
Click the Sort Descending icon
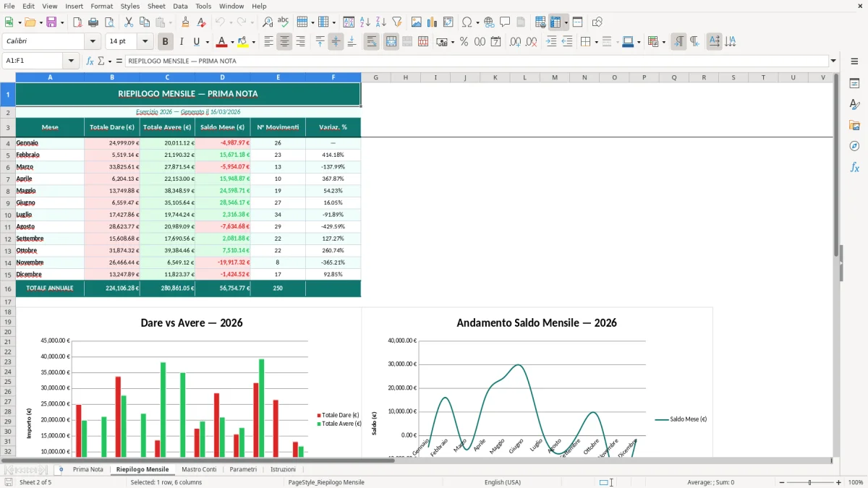380,22
